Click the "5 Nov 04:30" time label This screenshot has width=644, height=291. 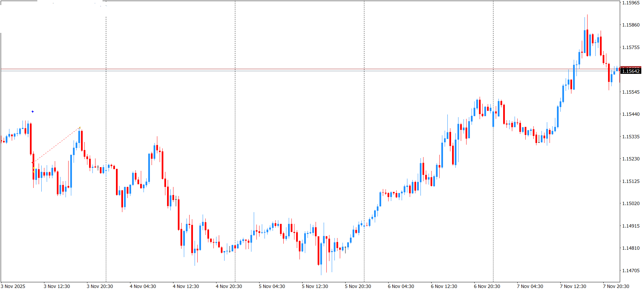coord(272,286)
